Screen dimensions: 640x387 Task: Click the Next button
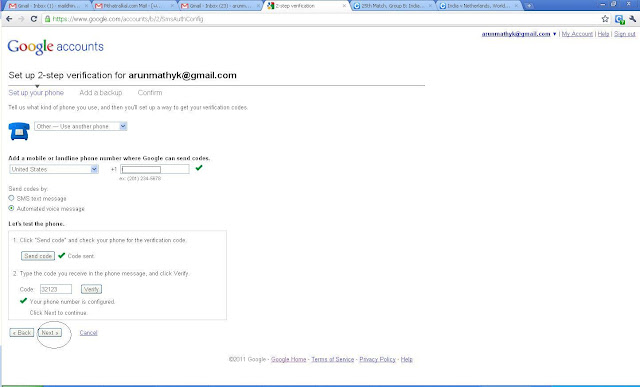point(50,333)
